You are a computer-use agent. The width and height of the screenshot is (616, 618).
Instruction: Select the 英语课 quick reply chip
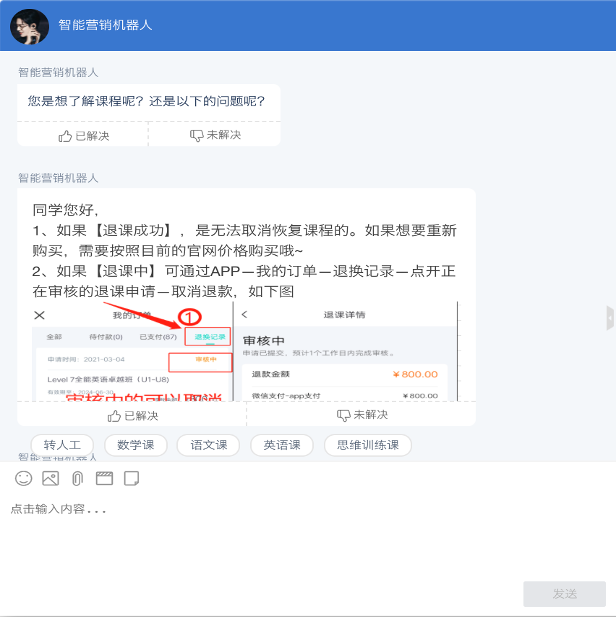[x=282, y=445]
